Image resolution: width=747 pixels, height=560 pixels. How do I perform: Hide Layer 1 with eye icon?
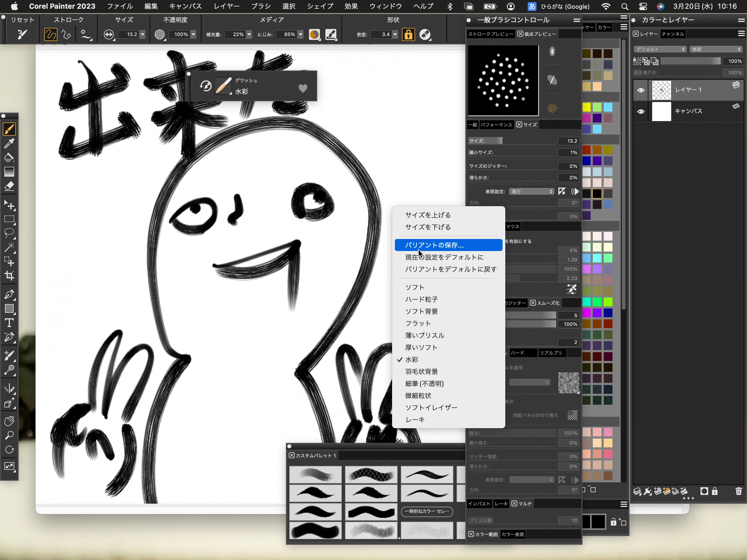point(641,90)
